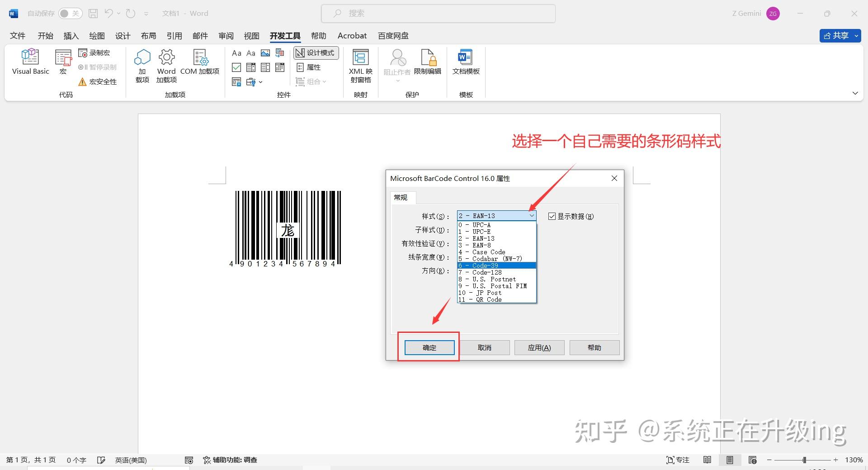The image size is (868, 470).
Task: Open the Add-ins (加载项) button
Action: (142, 66)
